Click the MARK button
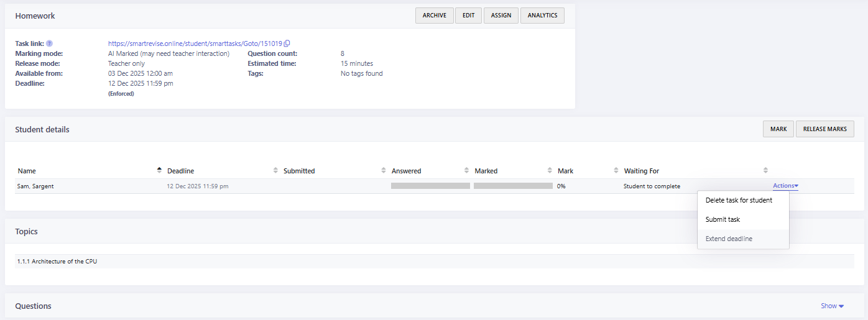The height and width of the screenshot is (320, 868). [778, 129]
